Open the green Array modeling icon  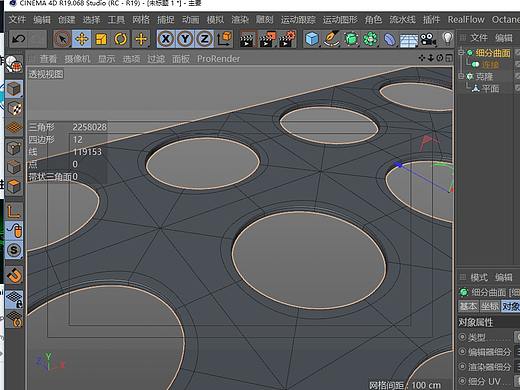coord(370,39)
